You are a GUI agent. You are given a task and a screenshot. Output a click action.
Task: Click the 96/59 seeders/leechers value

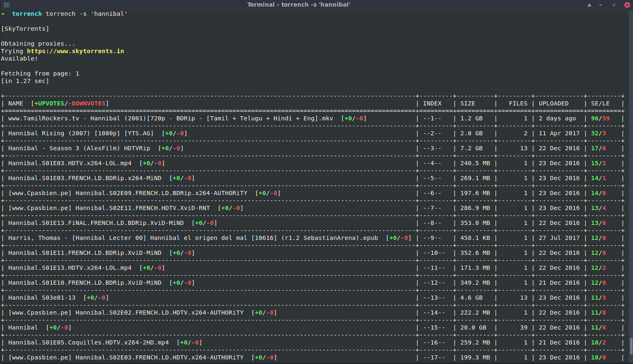[600, 118]
